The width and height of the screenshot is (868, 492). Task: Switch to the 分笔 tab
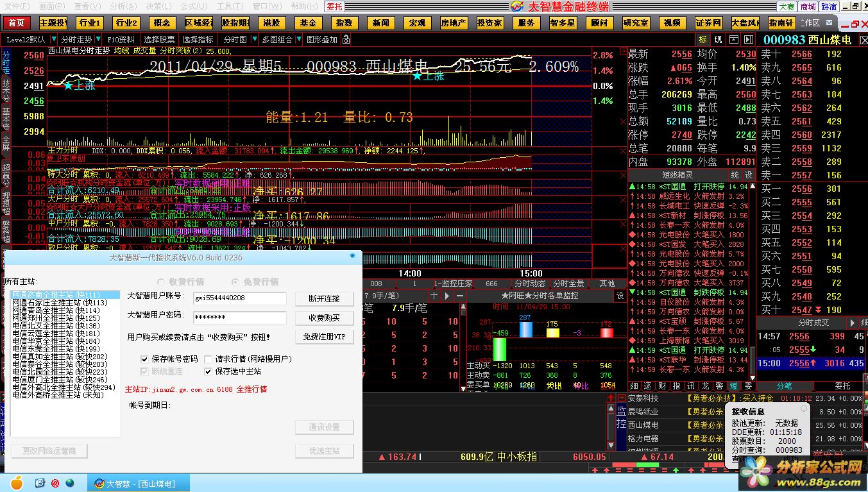tap(784, 386)
